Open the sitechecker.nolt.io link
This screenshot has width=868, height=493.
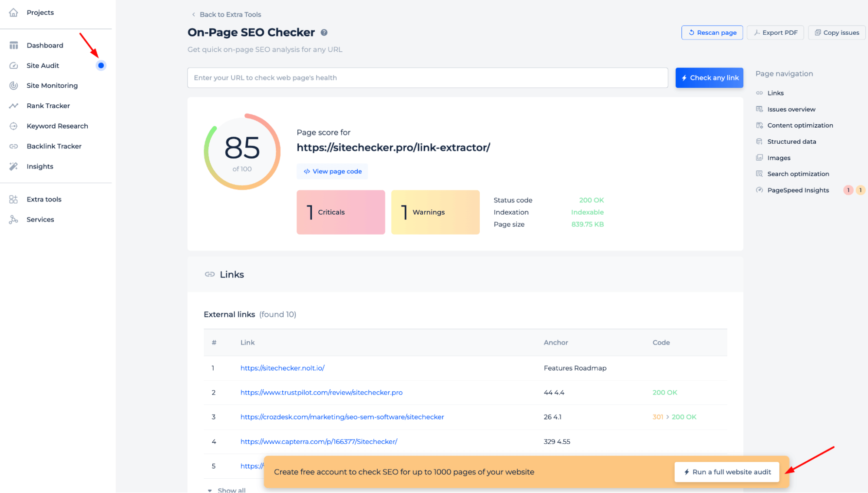pos(283,368)
